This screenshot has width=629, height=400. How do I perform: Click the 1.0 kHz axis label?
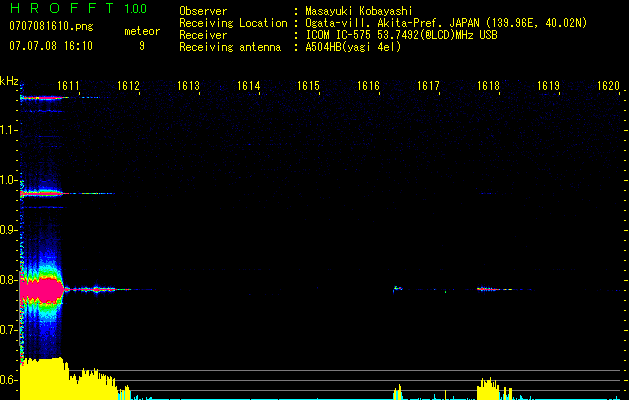click(x=8, y=180)
